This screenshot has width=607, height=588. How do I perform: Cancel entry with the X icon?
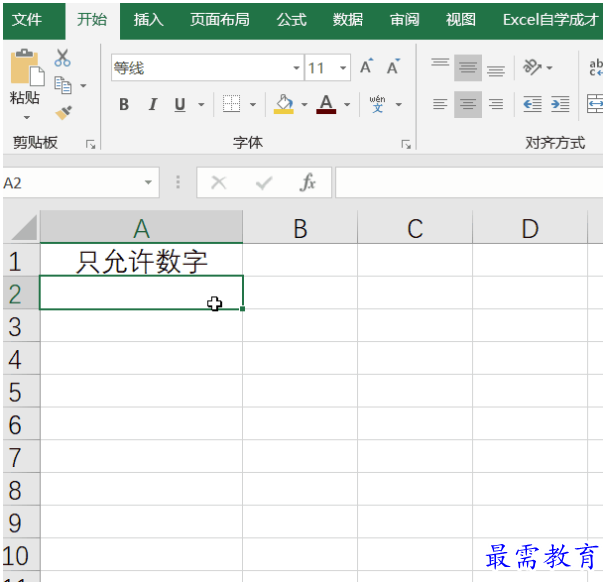pyautogui.click(x=219, y=182)
